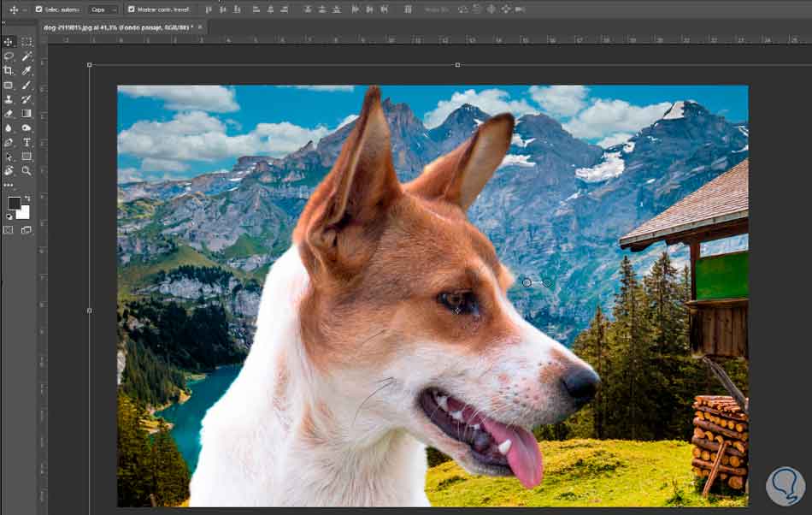Open the three-dots Edit Toolbar menu

pyautogui.click(x=9, y=185)
